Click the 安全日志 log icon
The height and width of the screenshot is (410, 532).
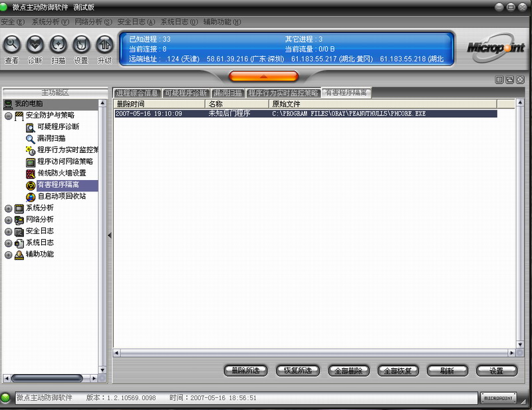tap(19, 232)
